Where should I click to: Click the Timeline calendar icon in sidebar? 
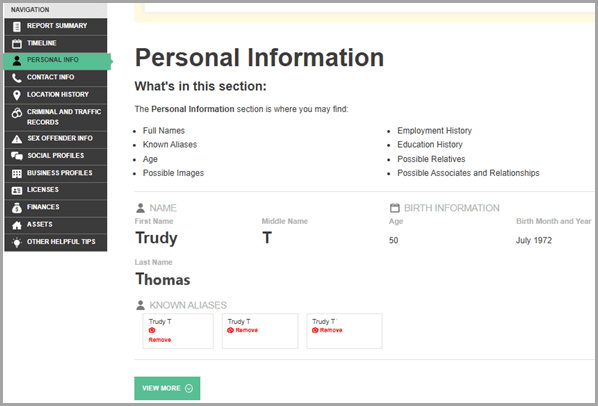pyautogui.click(x=17, y=44)
